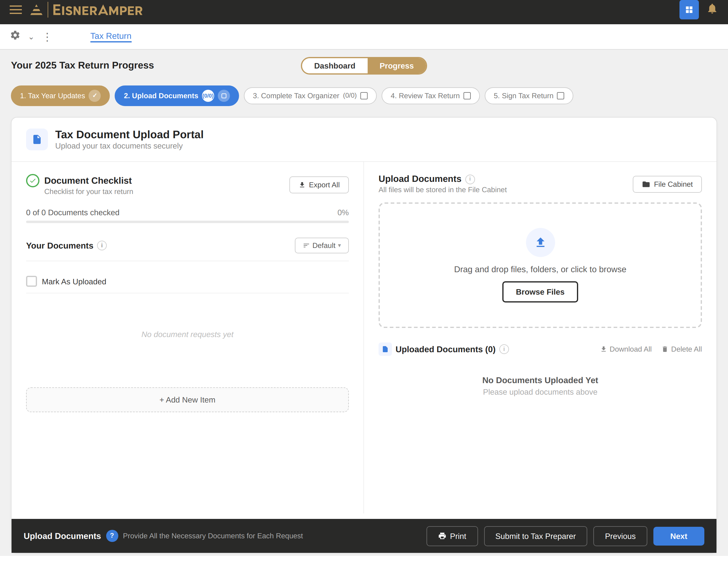Image resolution: width=728 pixels, height=568 pixels.
Task: Expand the chevron next to gear icon
Action: pos(31,38)
